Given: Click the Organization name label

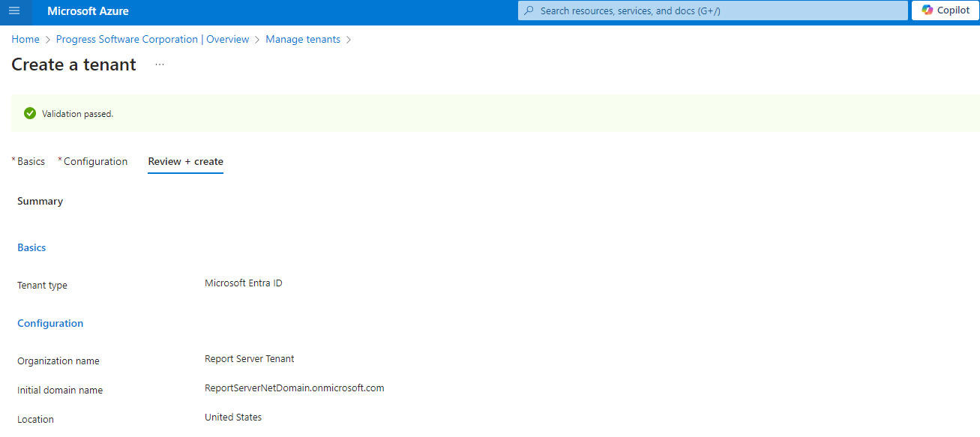Looking at the screenshot, I should [58, 361].
